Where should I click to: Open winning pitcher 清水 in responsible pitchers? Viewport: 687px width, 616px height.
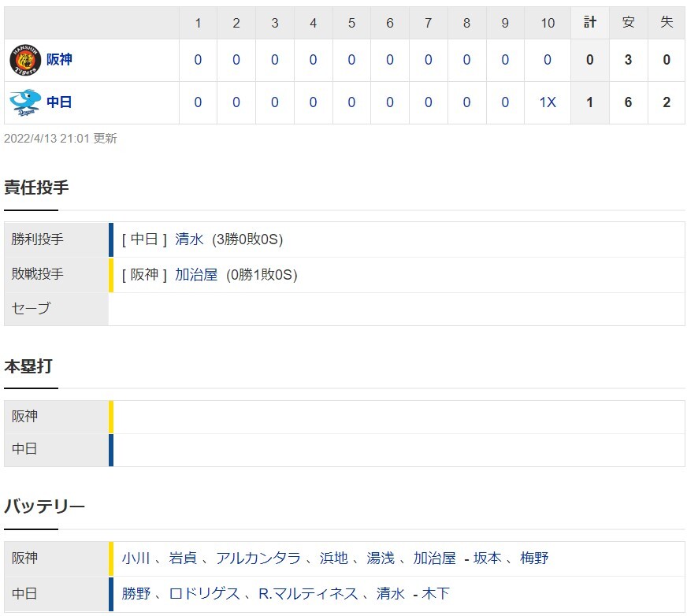coord(189,239)
